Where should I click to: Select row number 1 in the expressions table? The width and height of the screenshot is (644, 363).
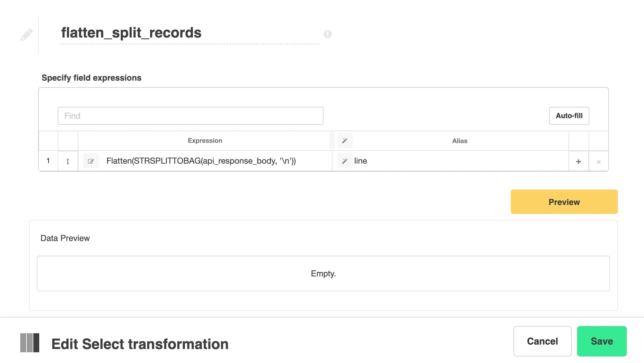point(48,161)
